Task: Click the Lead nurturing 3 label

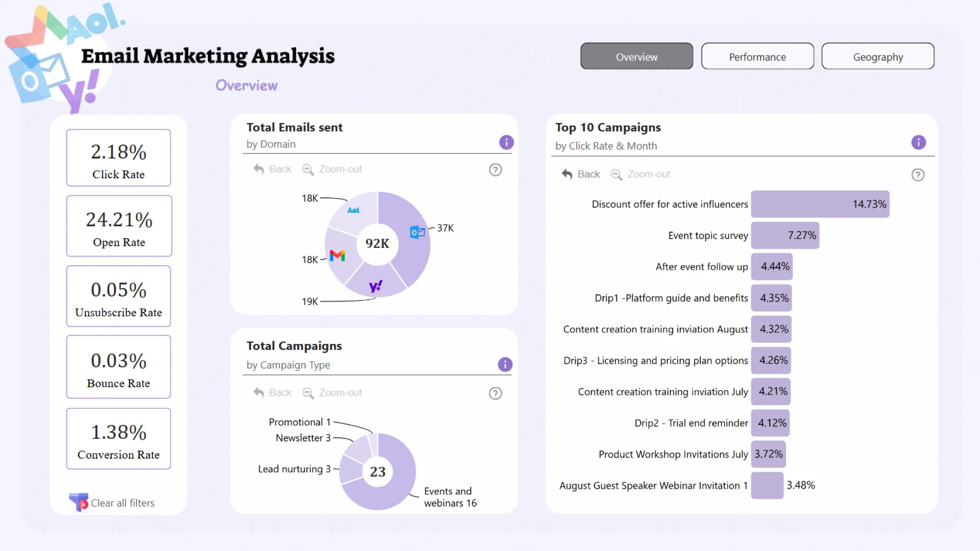Action: [295, 469]
